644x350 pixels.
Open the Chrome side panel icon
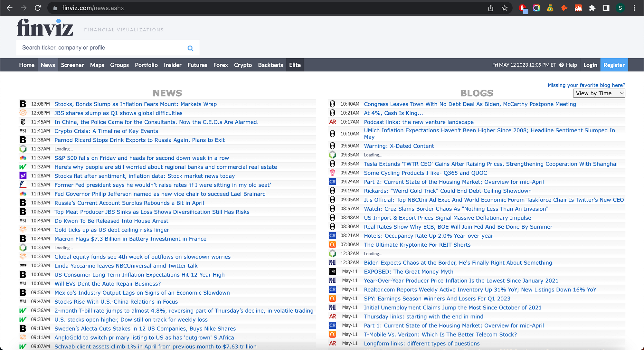pos(606,8)
